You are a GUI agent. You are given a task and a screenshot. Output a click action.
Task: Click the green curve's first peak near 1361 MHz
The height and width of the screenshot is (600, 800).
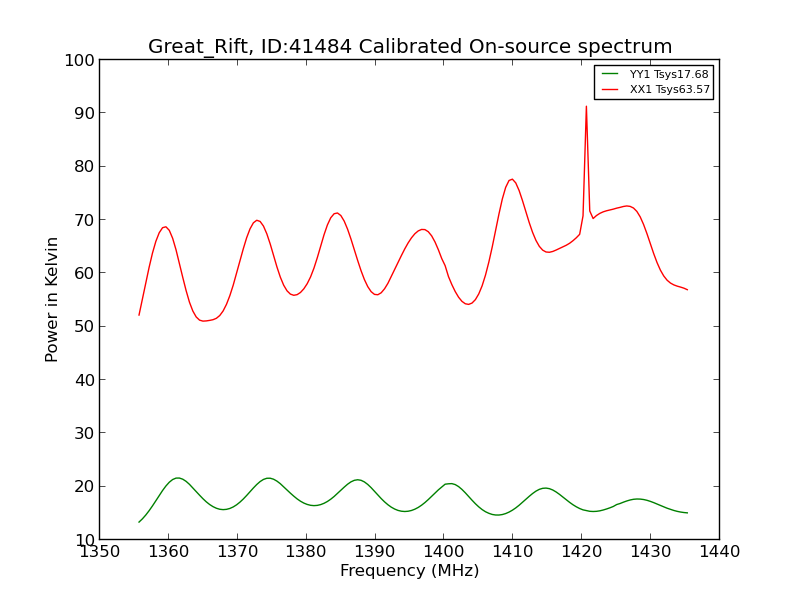pos(178,478)
